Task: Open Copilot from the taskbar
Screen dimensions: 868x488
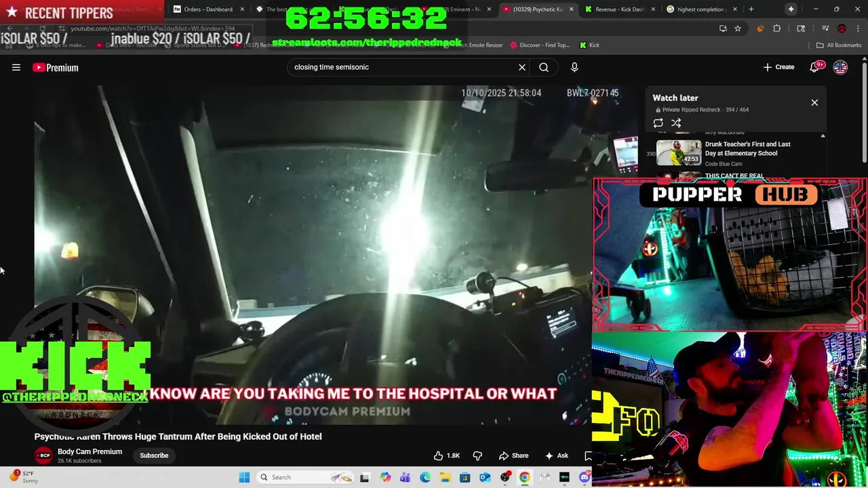Action: point(385,477)
